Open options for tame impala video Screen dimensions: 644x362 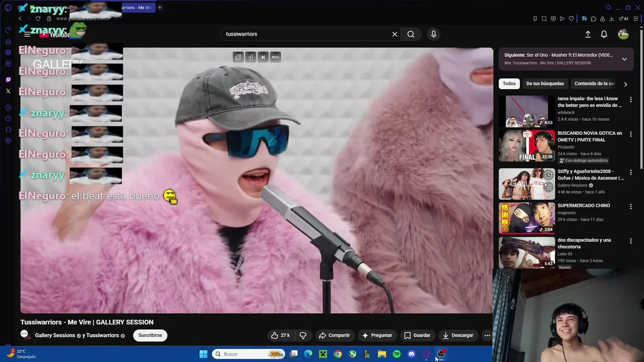(630, 100)
